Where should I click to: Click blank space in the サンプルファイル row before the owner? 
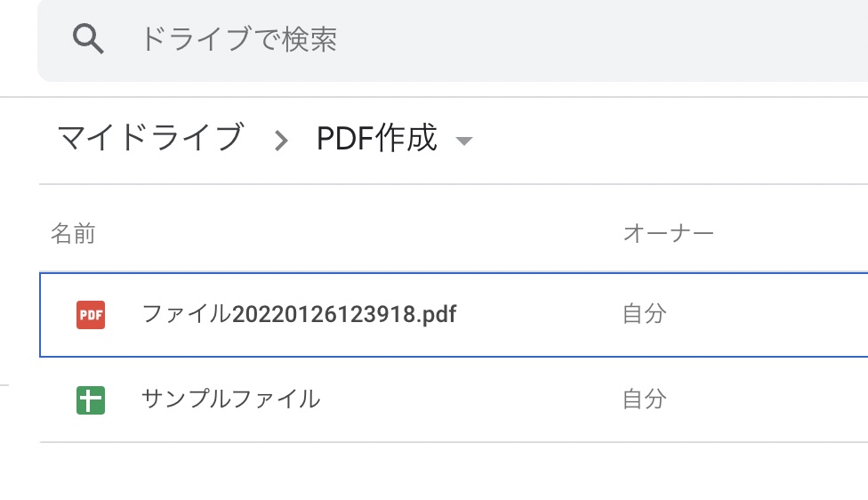click(x=471, y=399)
